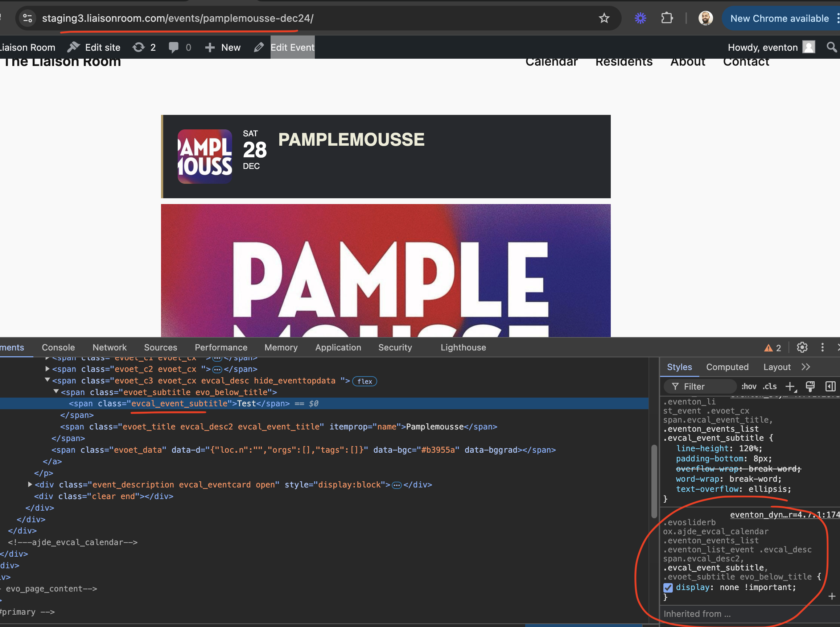840x627 pixels.
Task: Expand ellipsis inside evoet_c2 span
Action: pyautogui.click(x=217, y=370)
